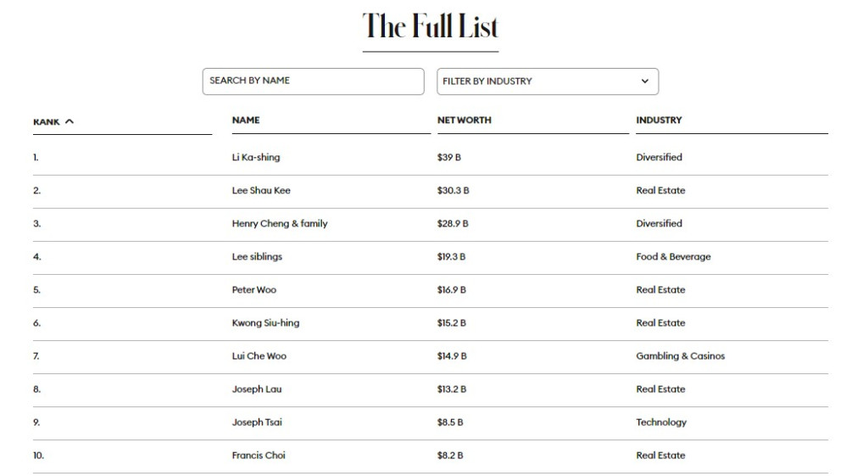Click the Filter by Industry chevron arrow
Screen dimensions: 868x476
644,81
